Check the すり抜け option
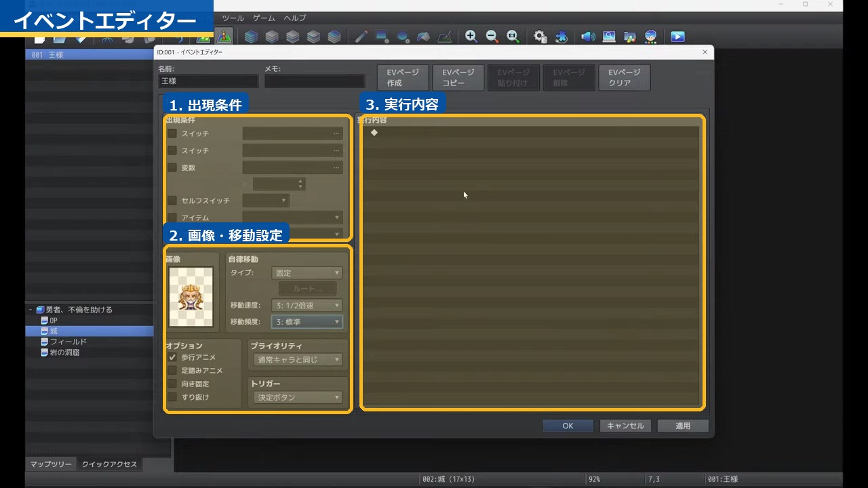 click(172, 397)
